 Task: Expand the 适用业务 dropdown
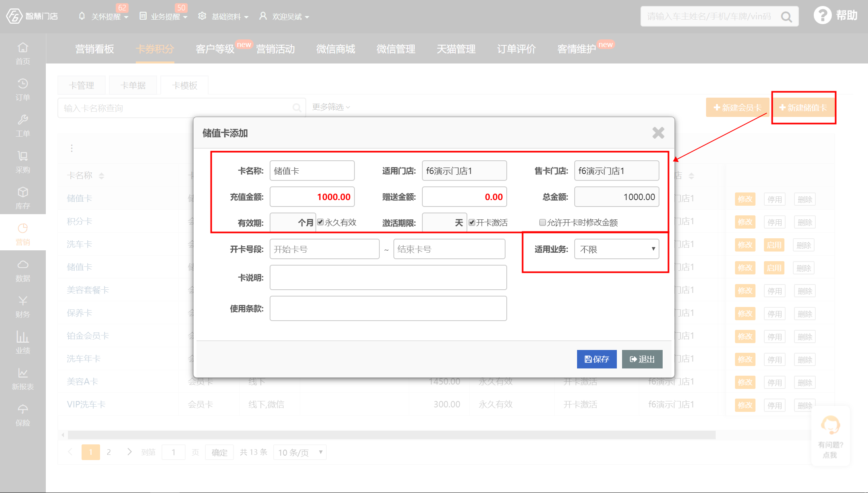[x=616, y=249]
